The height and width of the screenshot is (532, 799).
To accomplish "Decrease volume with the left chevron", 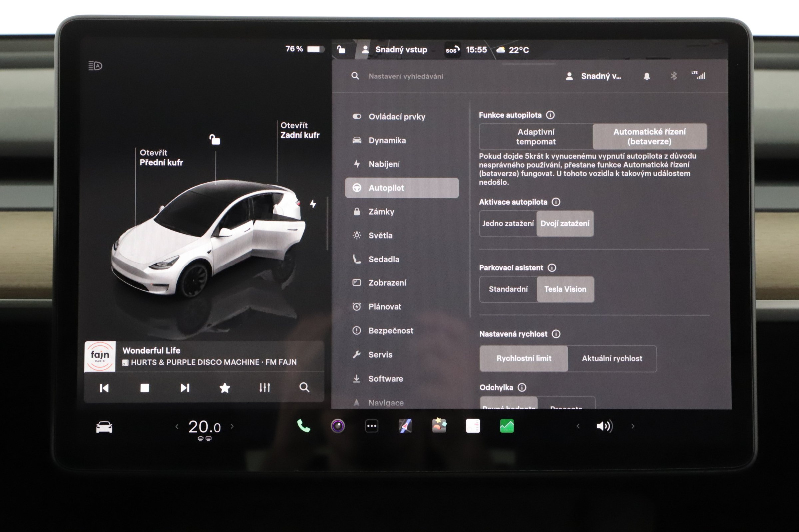I will pyautogui.click(x=578, y=426).
